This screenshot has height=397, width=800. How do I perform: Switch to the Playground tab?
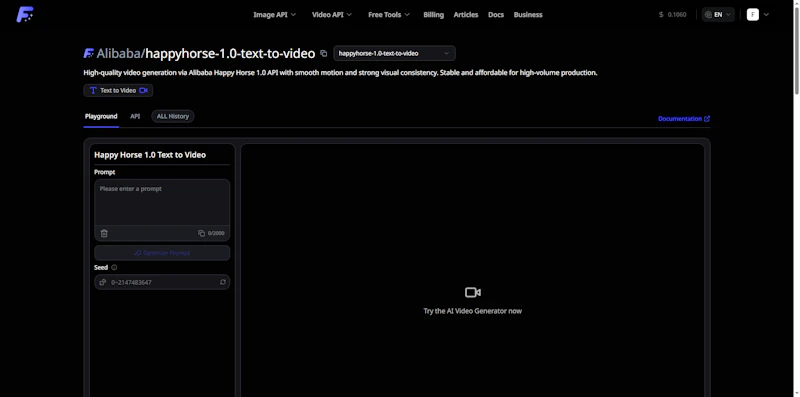(x=101, y=116)
